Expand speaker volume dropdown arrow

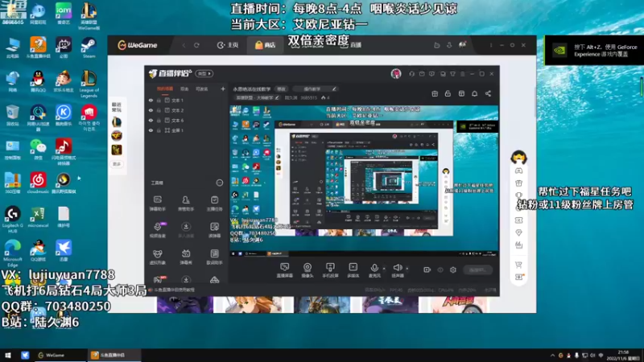pyautogui.click(x=407, y=269)
